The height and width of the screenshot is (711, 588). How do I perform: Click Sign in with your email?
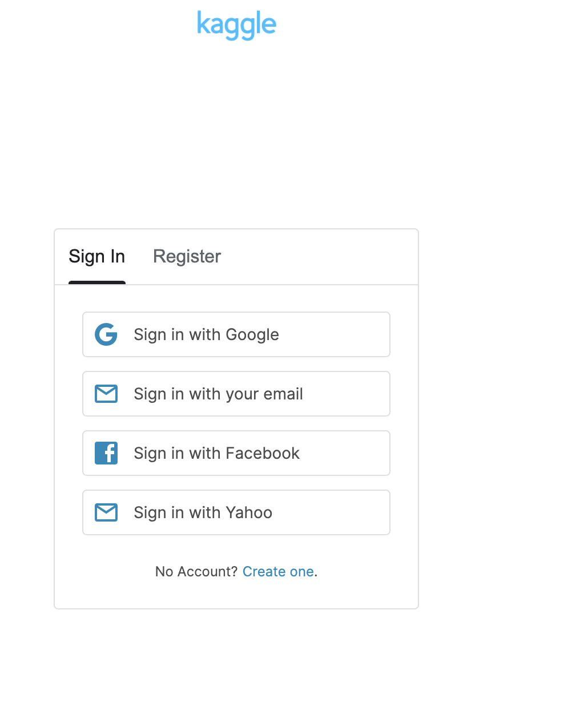pos(236,394)
